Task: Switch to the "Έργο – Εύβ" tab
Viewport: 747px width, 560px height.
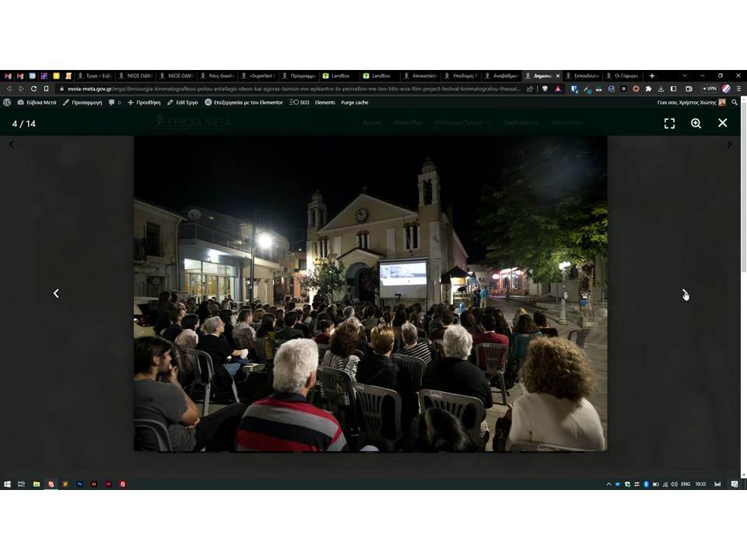Action: 94,75
